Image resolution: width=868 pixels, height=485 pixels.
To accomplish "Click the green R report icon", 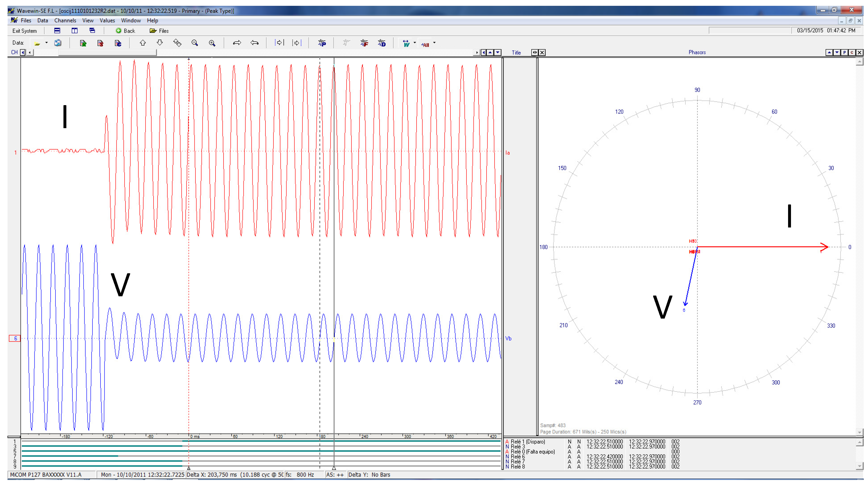I will [83, 43].
